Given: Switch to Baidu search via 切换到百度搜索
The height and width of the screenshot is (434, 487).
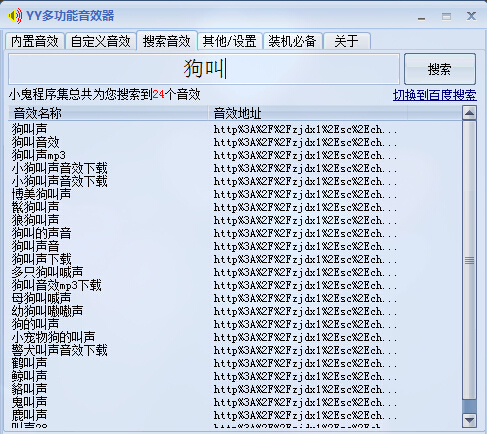Looking at the screenshot, I should pos(434,95).
